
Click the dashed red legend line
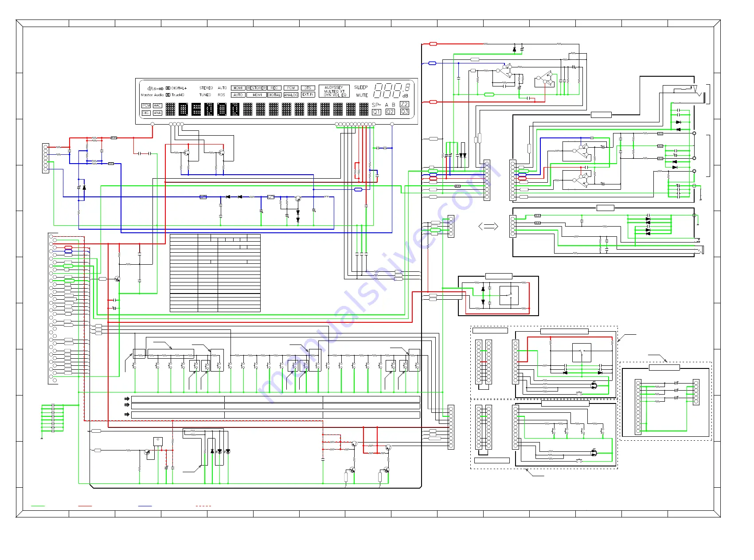tap(203, 505)
